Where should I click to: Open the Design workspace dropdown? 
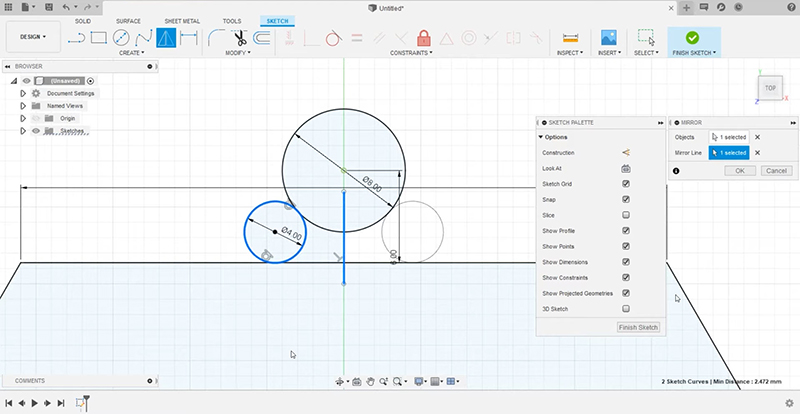(x=31, y=37)
